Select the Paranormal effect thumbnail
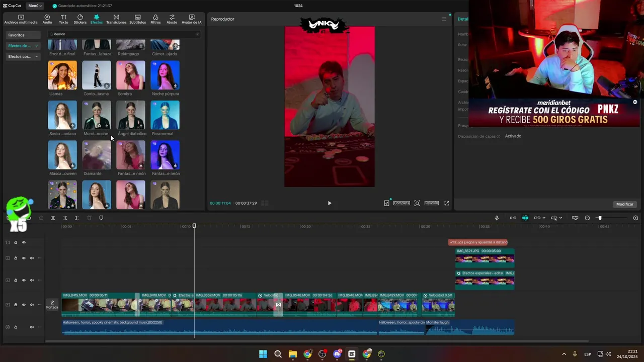The width and height of the screenshot is (644, 362). click(x=165, y=115)
